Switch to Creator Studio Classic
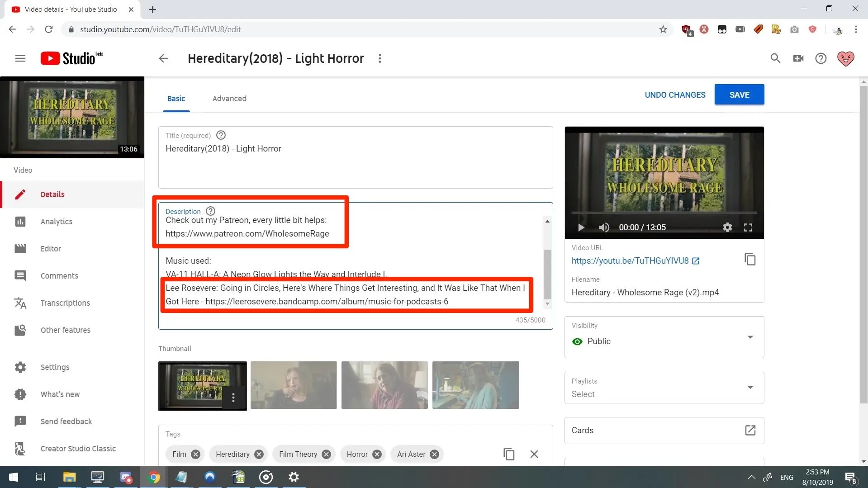Viewport: 868px width, 488px height. (x=72, y=449)
